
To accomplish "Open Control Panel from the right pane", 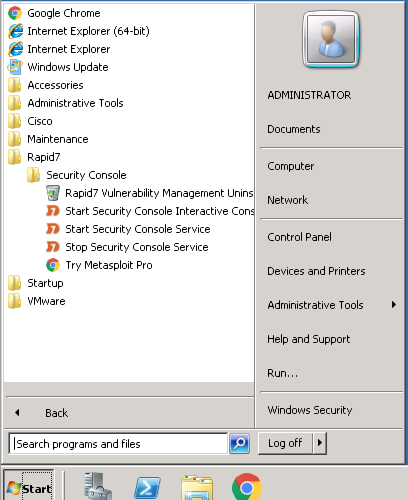I will tap(299, 237).
